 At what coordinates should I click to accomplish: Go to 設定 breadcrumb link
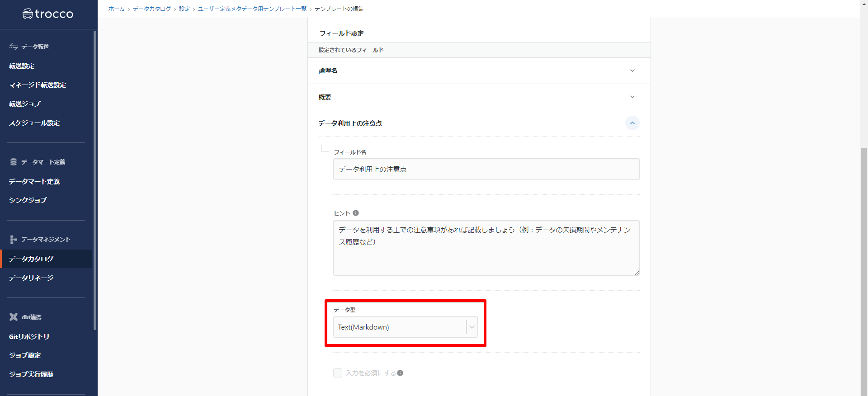tap(184, 9)
